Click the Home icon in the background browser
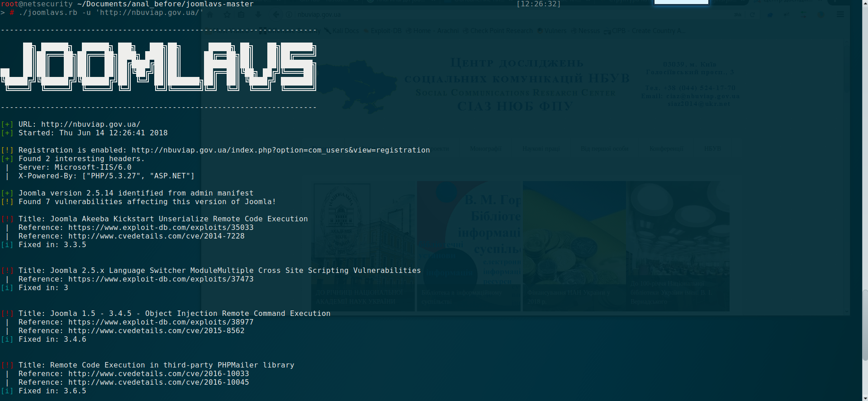868x401 pixels. (210, 14)
